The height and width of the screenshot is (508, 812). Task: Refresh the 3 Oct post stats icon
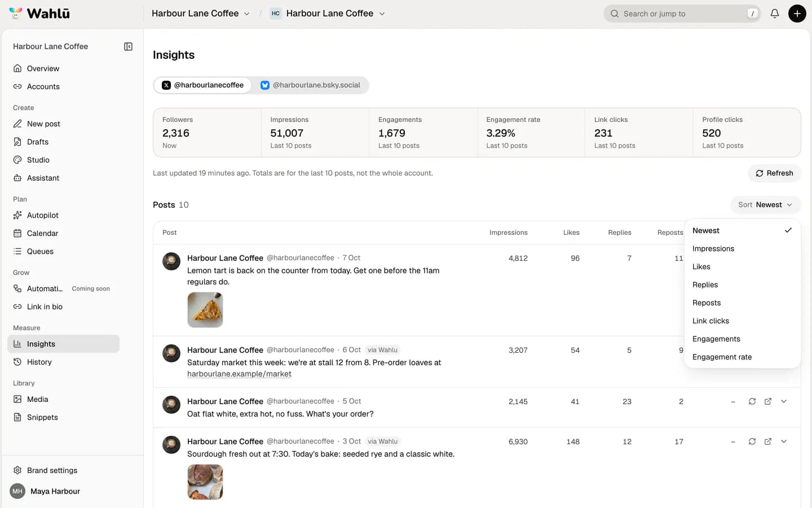coord(752,441)
